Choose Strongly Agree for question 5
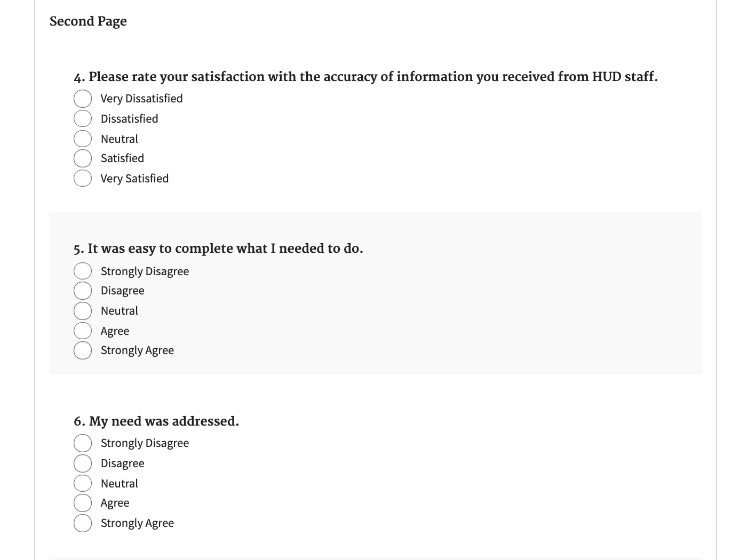The width and height of the screenshot is (732, 560). tap(83, 350)
